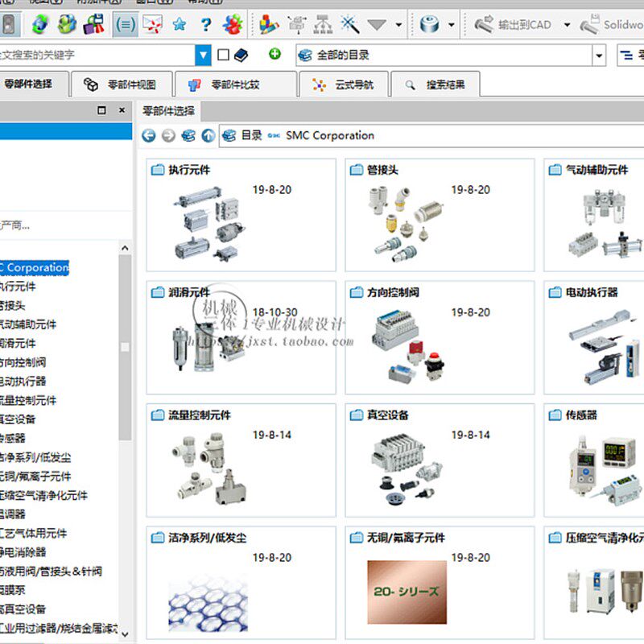Select 压缩空气清净化元件 in the left tree

click(43, 495)
